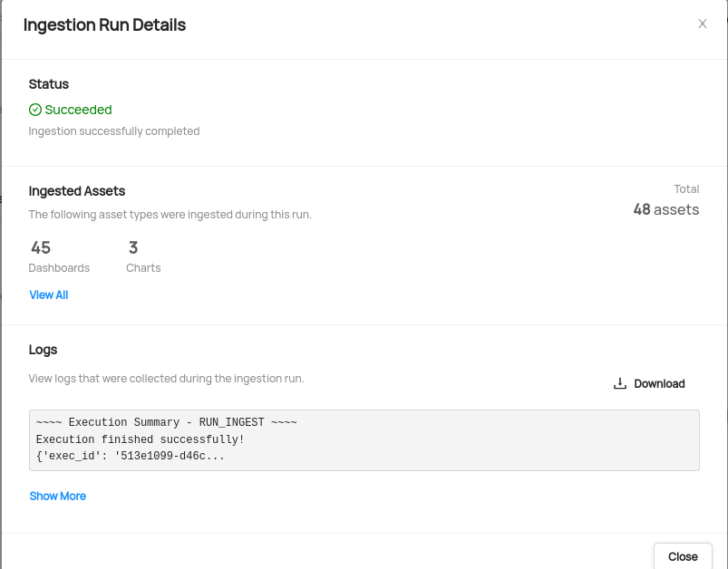Open View All ingested assets
Image resolution: width=728 pixels, height=569 pixels.
click(x=49, y=295)
